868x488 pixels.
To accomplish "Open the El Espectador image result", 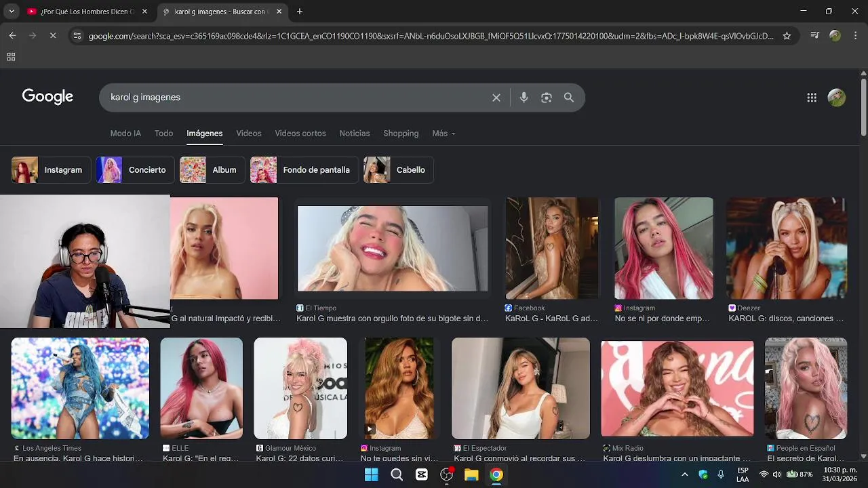I will (521, 388).
